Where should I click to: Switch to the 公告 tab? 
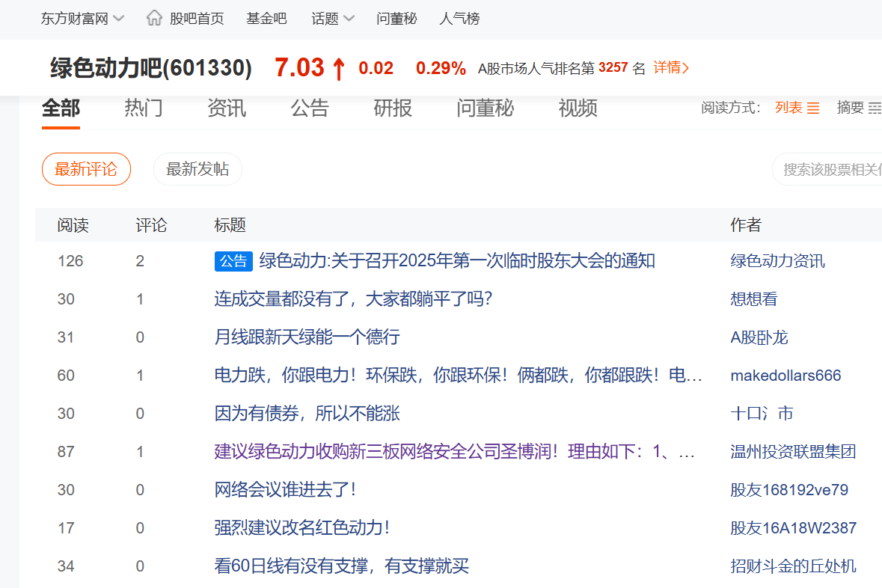pyautogui.click(x=310, y=108)
